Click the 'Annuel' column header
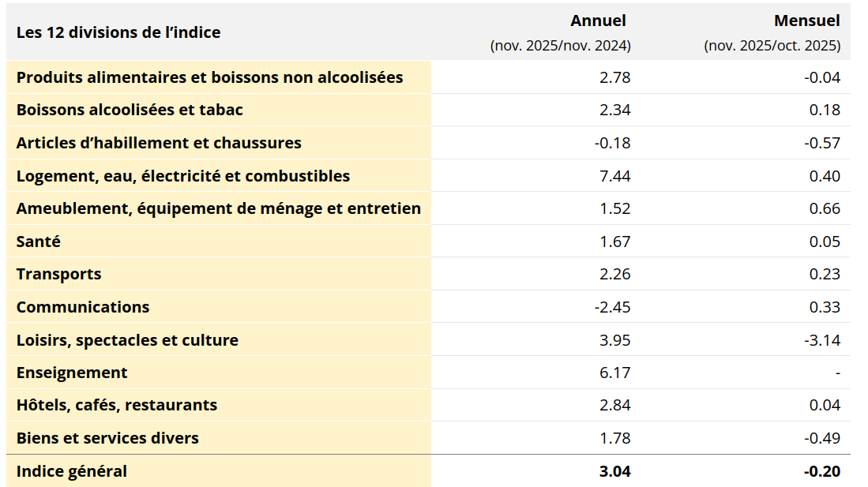868x487 pixels. 598,21
